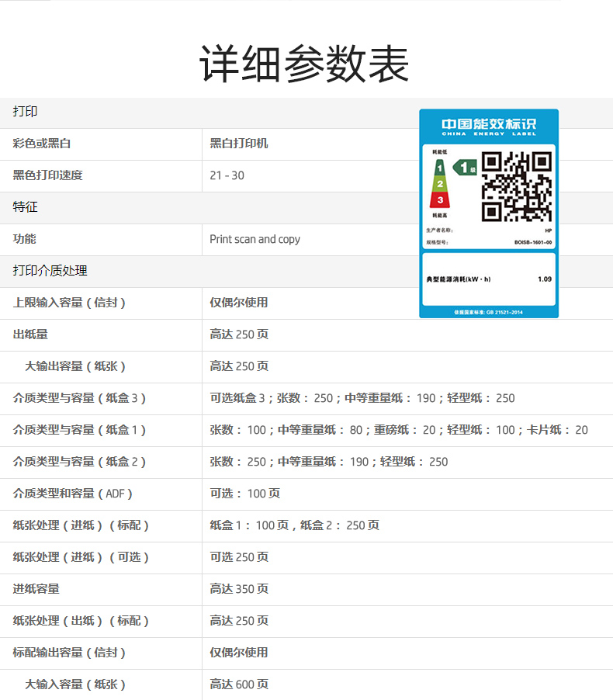Select the 特征 section header
Viewport: 613px width, 700px height.
(x=26, y=207)
